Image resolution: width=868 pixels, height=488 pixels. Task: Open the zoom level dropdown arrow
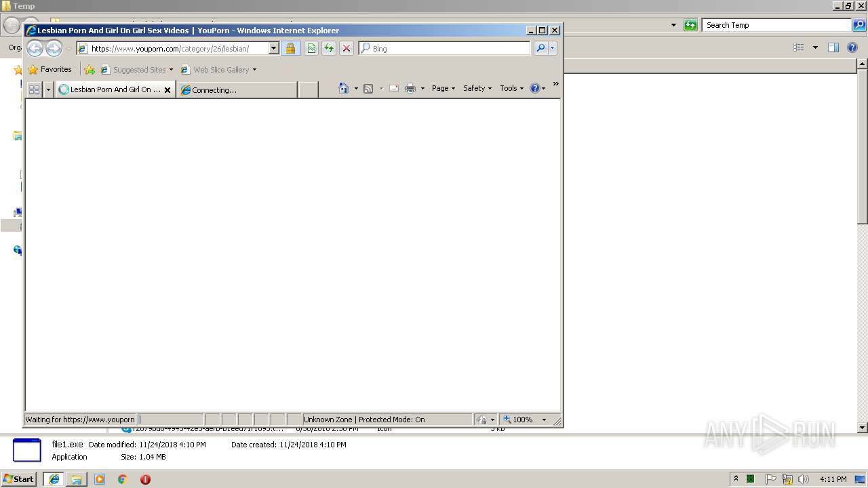click(x=544, y=420)
